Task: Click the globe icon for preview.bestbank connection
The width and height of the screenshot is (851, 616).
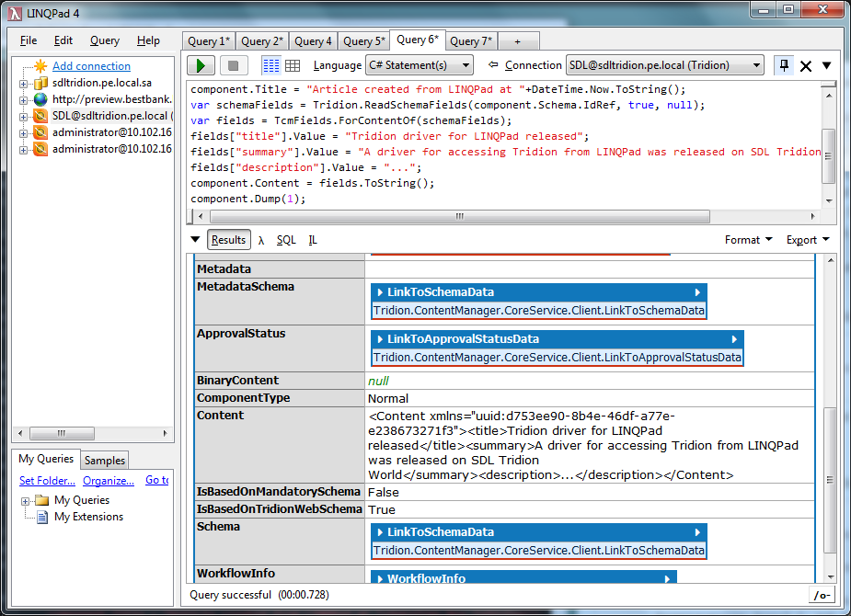Action: (40, 99)
